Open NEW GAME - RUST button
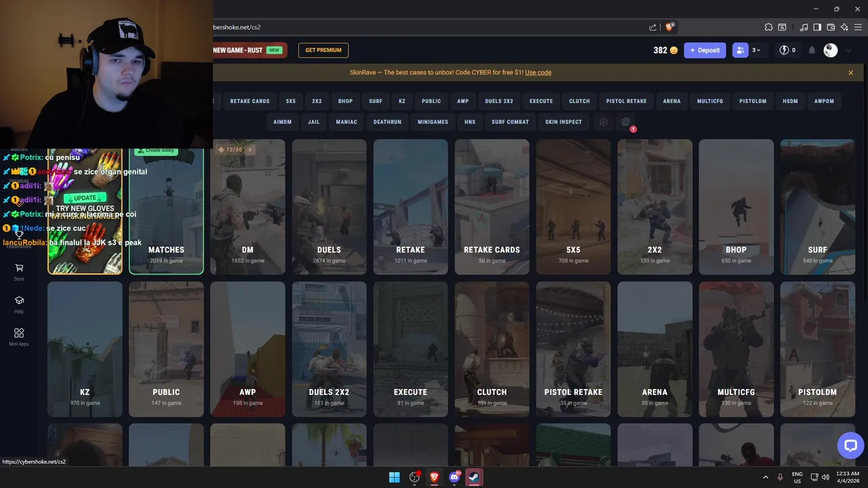 (250, 50)
